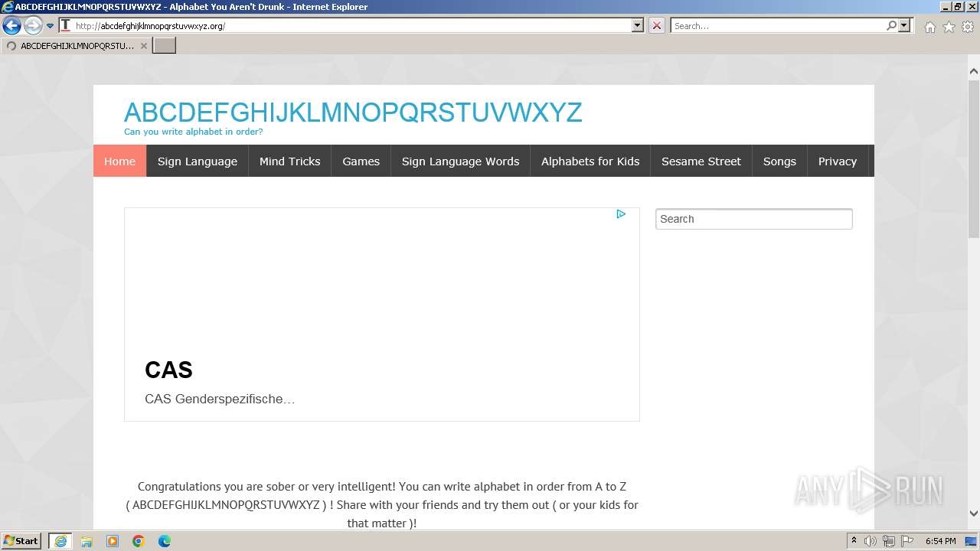
Task: Open the Action Center flag icon
Action: tap(907, 541)
